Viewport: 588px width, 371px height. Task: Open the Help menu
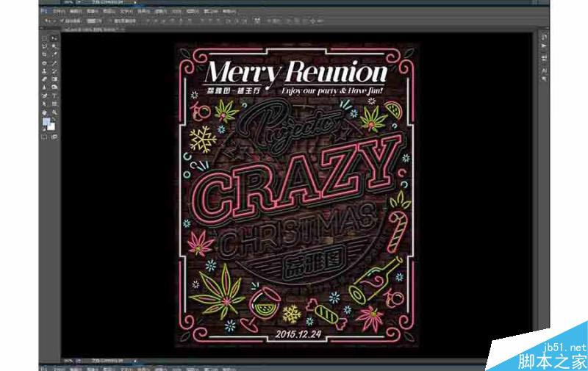[229, 11]
